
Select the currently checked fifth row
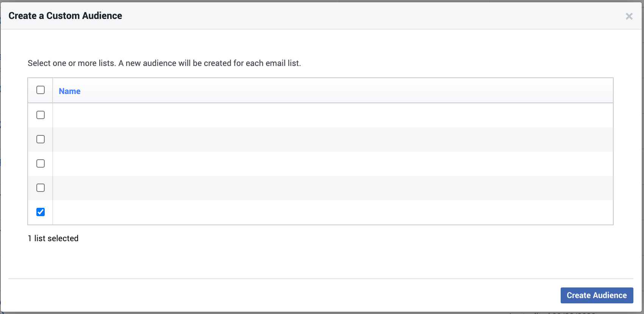click(303, 212)
